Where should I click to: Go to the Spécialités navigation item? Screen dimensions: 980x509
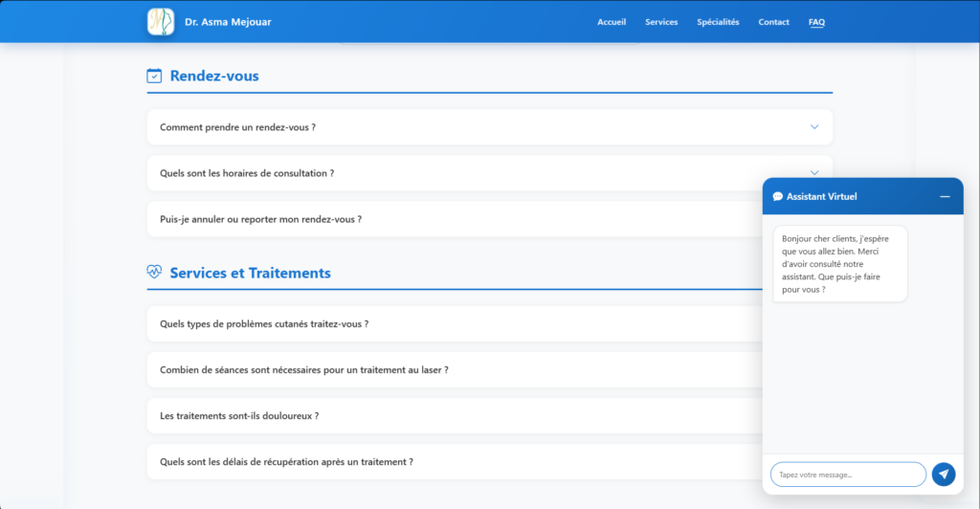718,22
